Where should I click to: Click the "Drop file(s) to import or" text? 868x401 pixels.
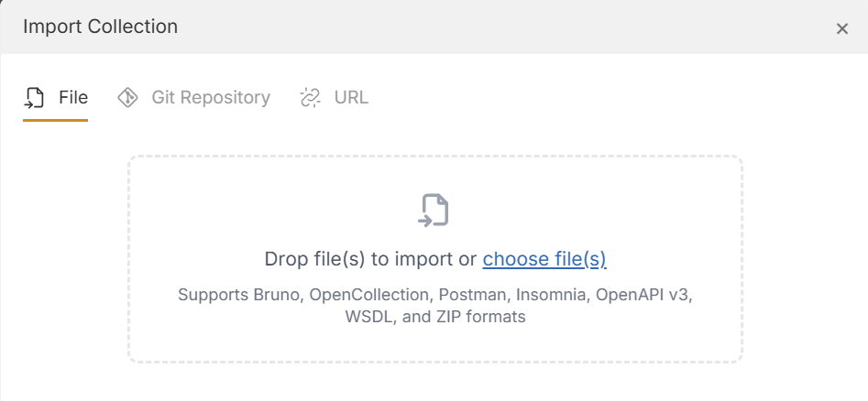(x=370, y=259)
